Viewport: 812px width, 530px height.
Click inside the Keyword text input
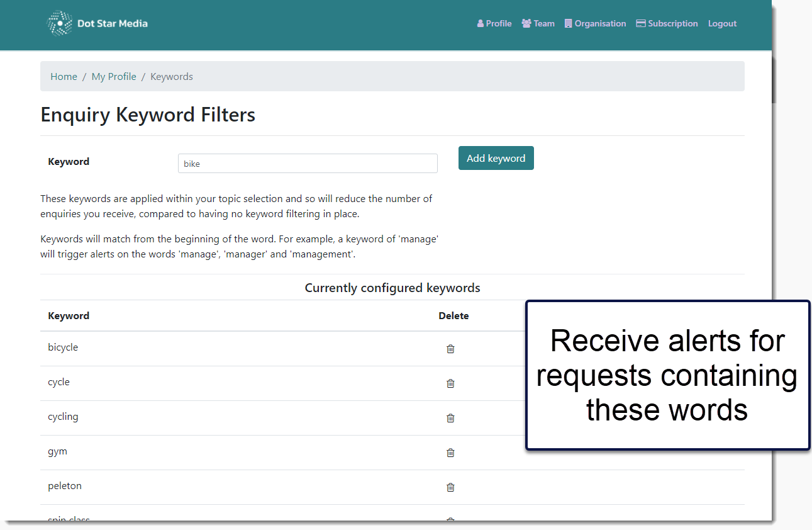click(308, 163)
